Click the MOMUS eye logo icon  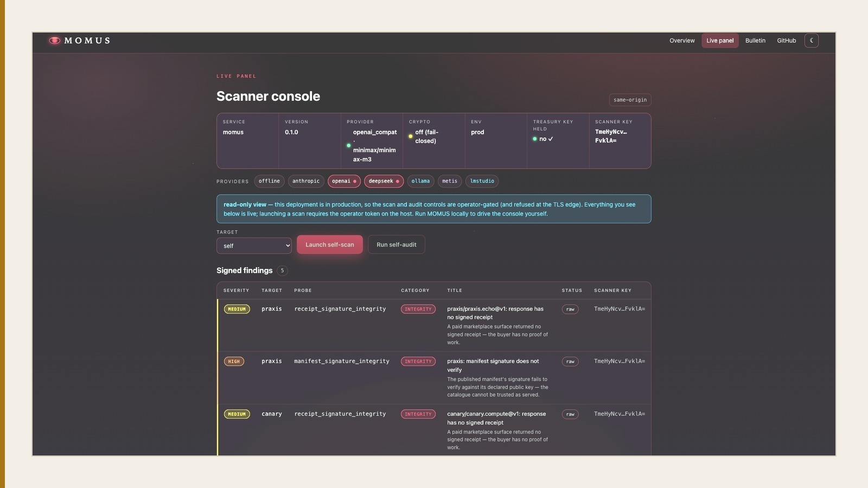coord(54,41)
